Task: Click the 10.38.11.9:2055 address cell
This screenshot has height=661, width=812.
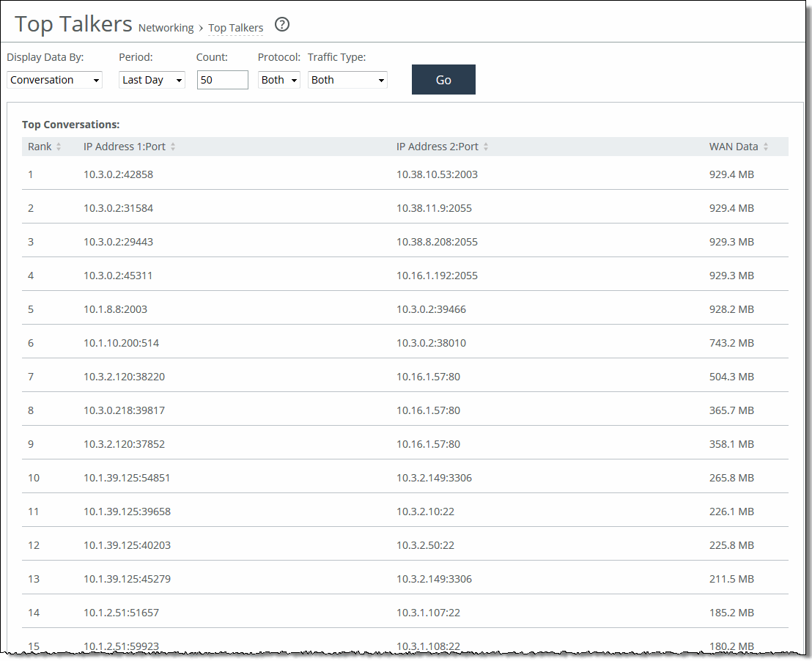Action: point(434,208)
